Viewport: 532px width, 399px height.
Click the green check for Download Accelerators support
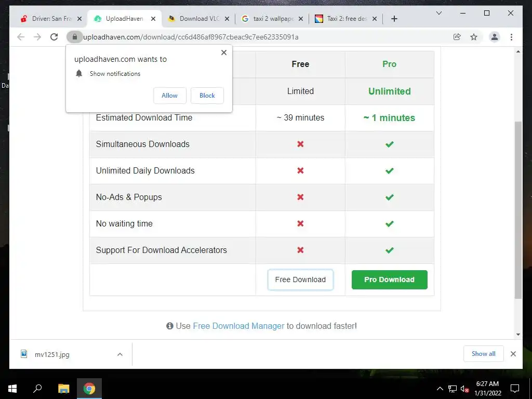pyautogui.click(x=389, y=250)
